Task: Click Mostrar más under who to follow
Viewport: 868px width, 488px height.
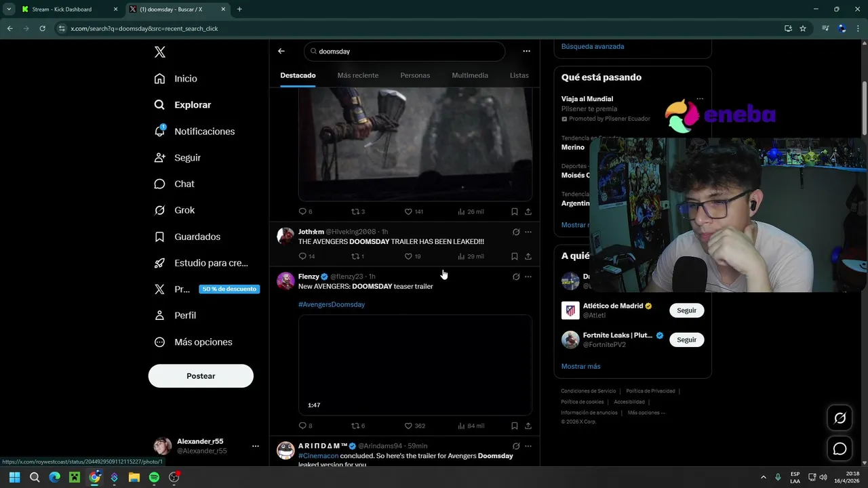Action: pyautogui.click(x=580, y=366)
